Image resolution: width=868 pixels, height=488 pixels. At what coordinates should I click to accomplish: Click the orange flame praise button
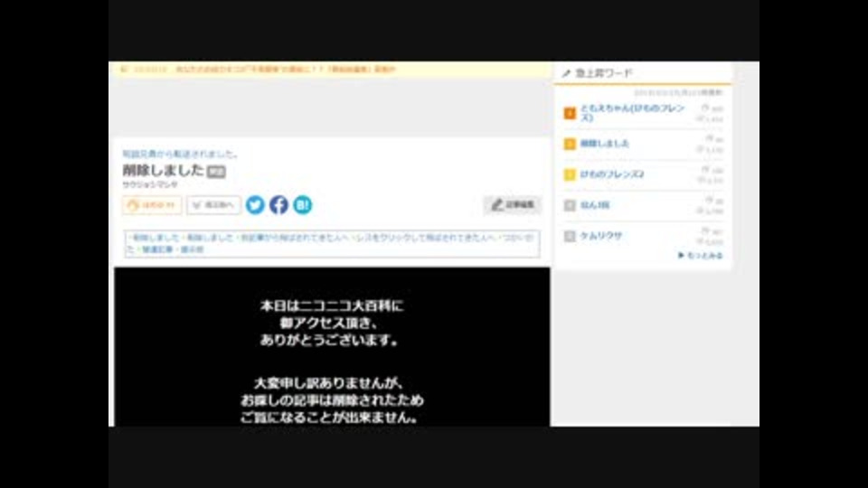tap(152, 205)
